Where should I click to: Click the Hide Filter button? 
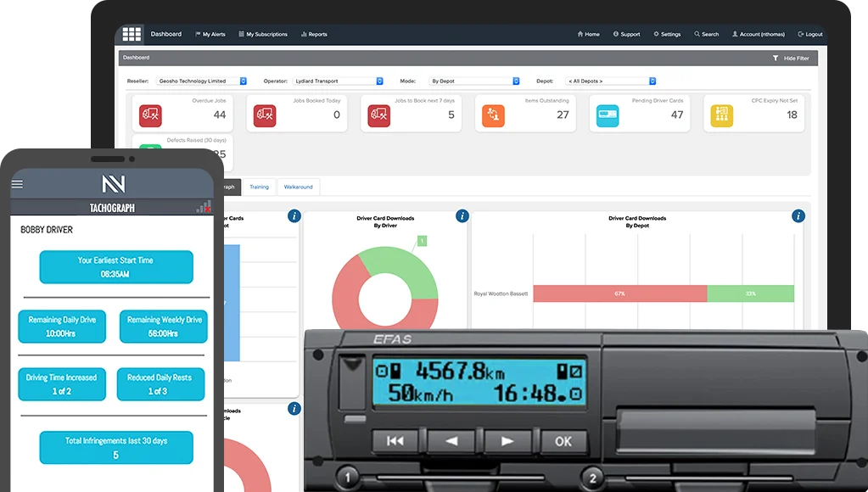[791, 58]
